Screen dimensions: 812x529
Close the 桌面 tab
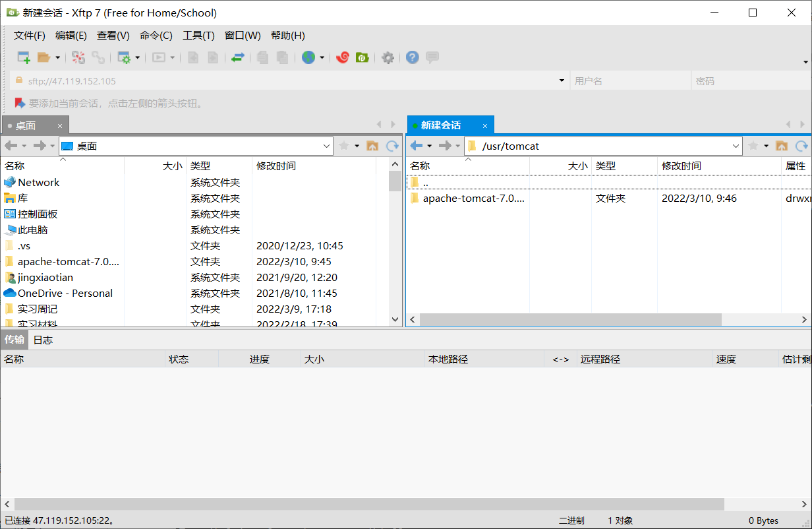click(60, 125)
